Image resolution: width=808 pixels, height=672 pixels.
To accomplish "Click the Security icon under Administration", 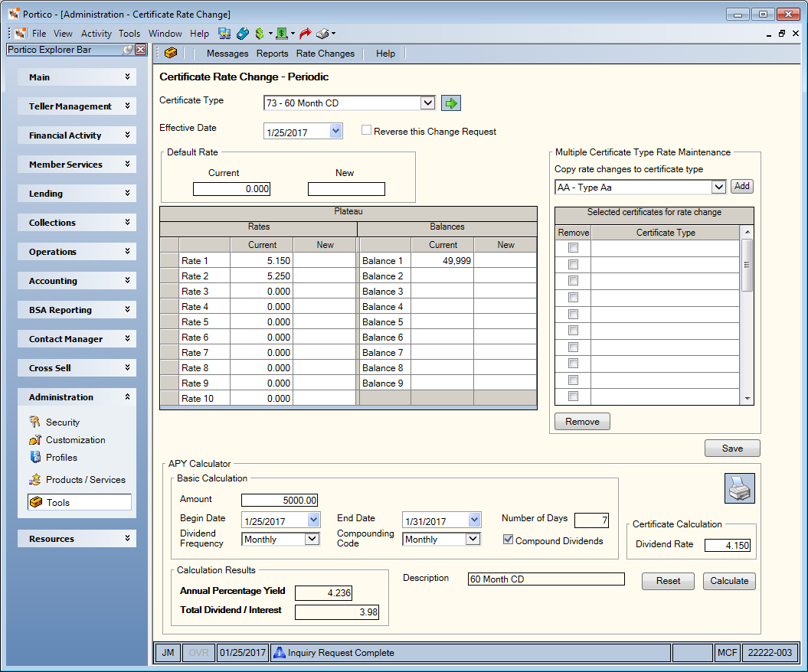I will tap(34, 422).
